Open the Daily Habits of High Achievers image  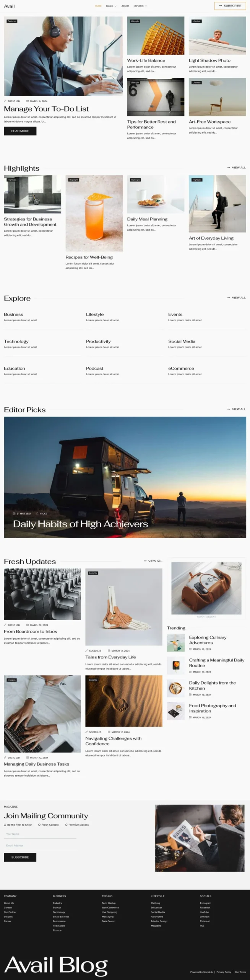coord(125,477)
